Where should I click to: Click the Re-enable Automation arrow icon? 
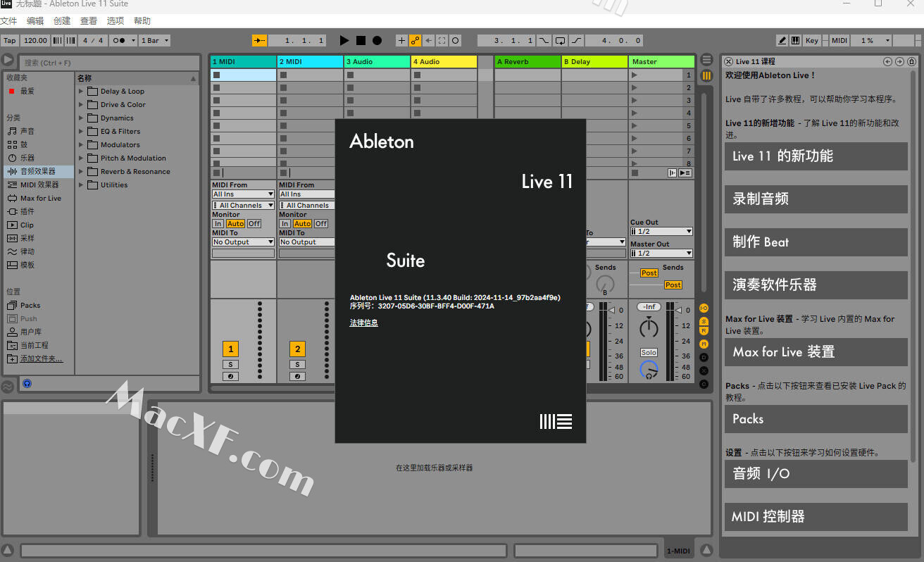428,41
